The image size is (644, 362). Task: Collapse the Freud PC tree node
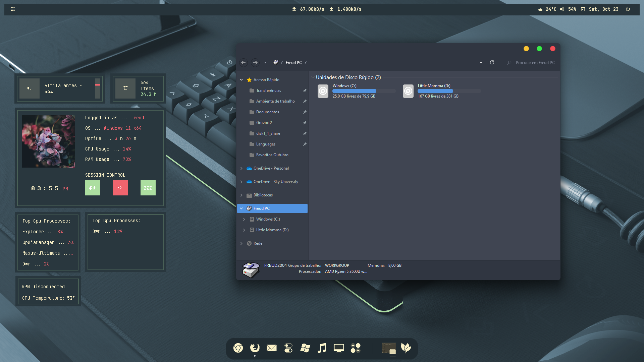coord(241,208)
